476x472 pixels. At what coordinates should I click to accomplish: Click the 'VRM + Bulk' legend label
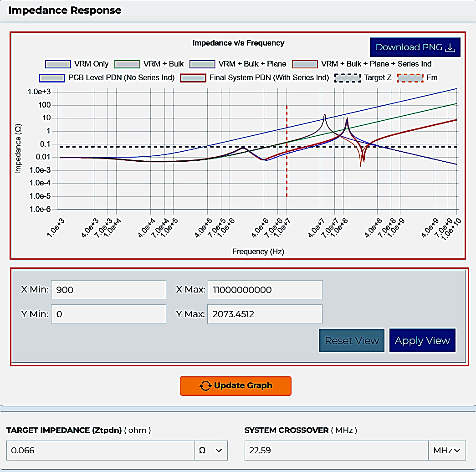click(164, 64)
